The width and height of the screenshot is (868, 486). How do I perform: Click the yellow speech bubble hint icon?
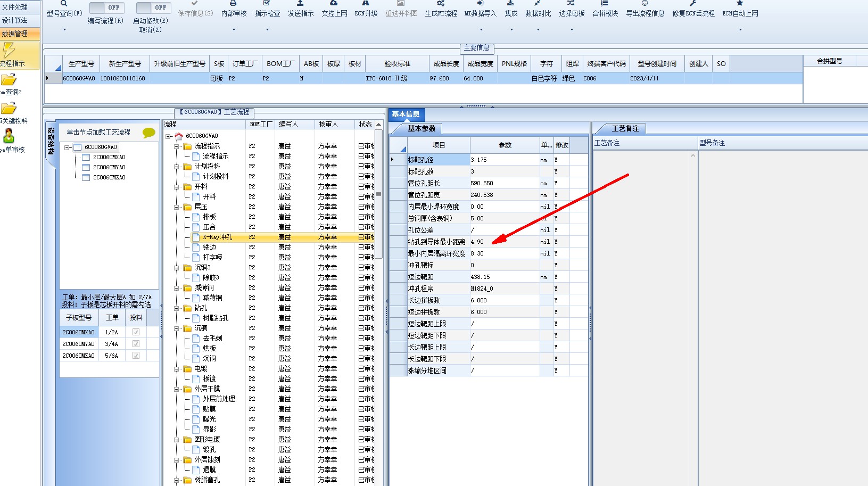point(149,133)
